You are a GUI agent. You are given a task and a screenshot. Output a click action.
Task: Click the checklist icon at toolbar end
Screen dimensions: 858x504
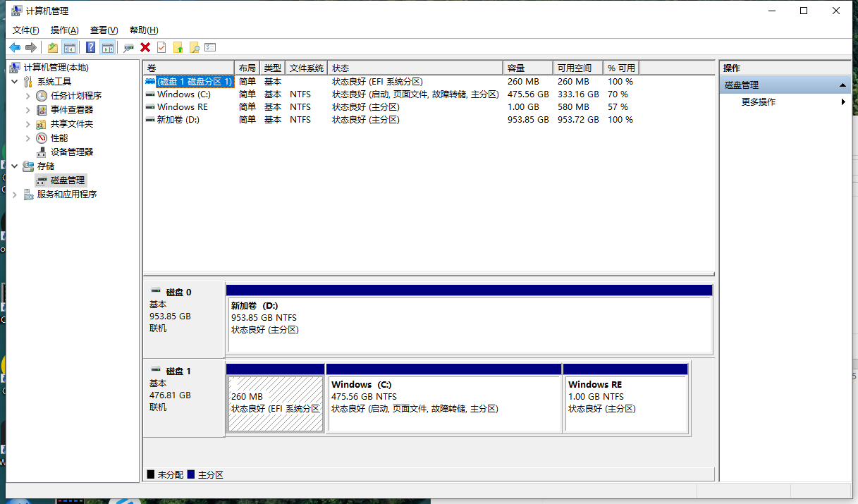tap(210, 47)
